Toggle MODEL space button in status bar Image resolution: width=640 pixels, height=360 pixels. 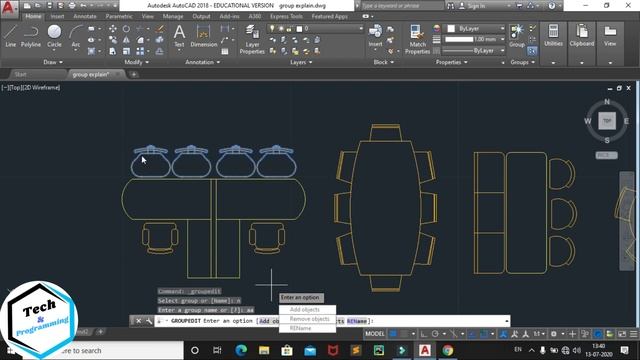pyautogui.click(x=375, y=334)
